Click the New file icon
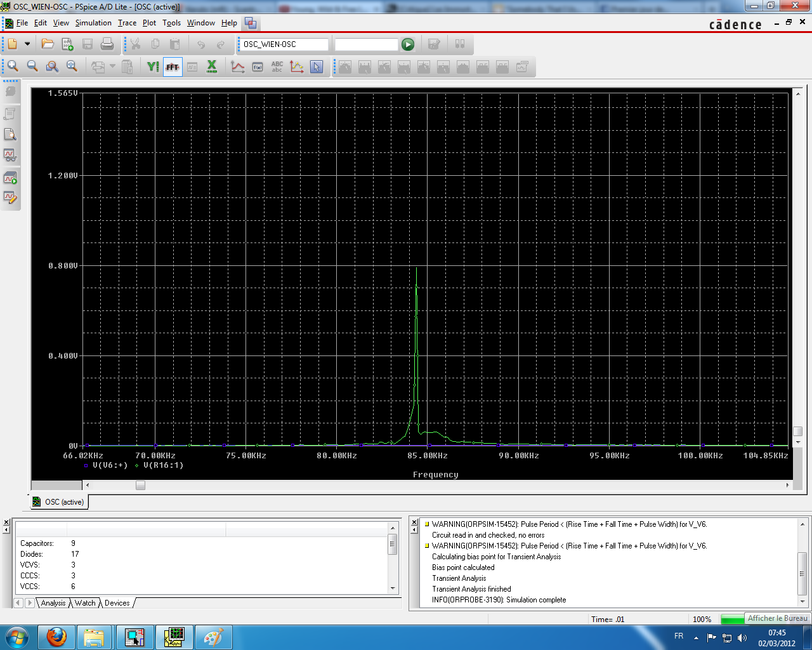This screenshot has height=650, width=812. (x=13, y=44)
